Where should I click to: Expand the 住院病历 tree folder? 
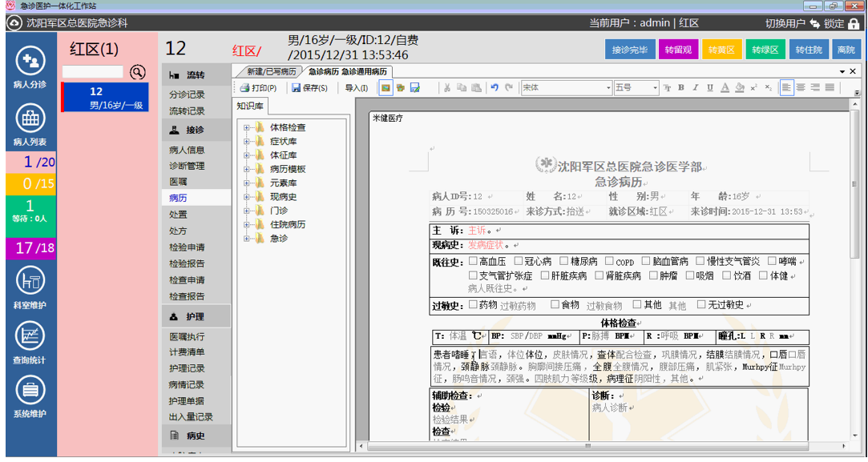click(246, 224)
